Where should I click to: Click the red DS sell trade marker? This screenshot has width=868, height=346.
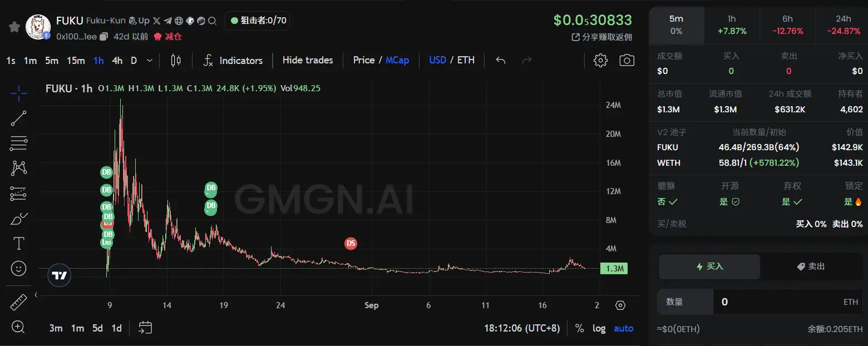pyautogui.click(x=351, y=243)
